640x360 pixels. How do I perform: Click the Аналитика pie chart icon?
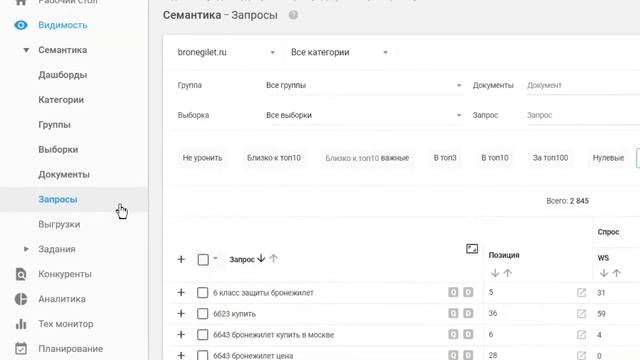pos(21,299)
